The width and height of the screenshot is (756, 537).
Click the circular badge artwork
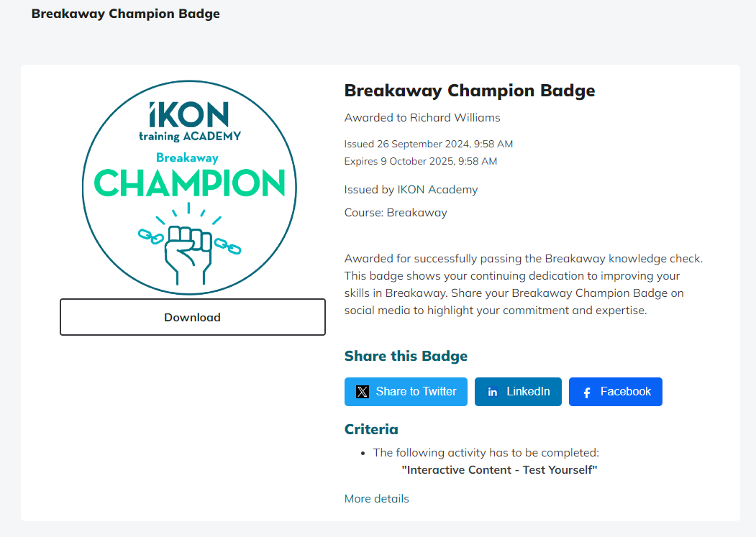pos(189,187)
